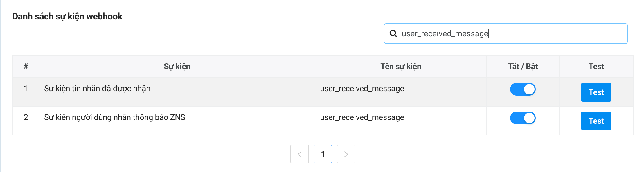
Task: Click user_received_message name in row 1
Action: [362, 89]
